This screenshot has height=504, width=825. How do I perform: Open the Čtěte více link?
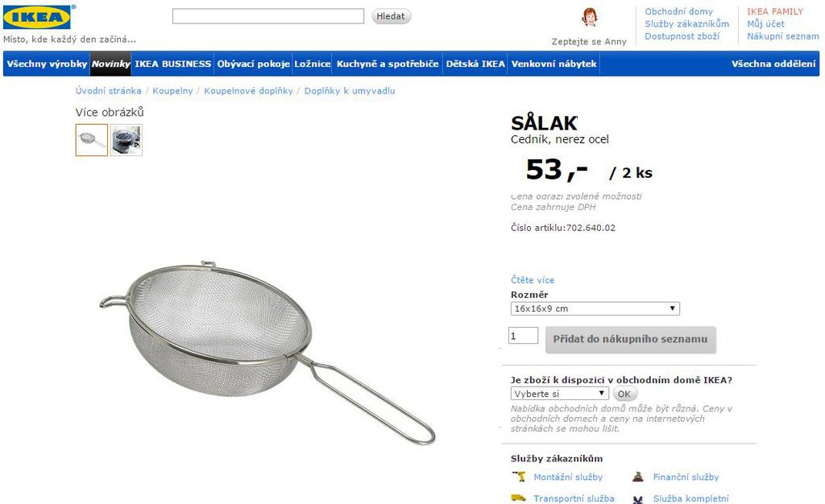pyautogui.click(x=533, y=280)
